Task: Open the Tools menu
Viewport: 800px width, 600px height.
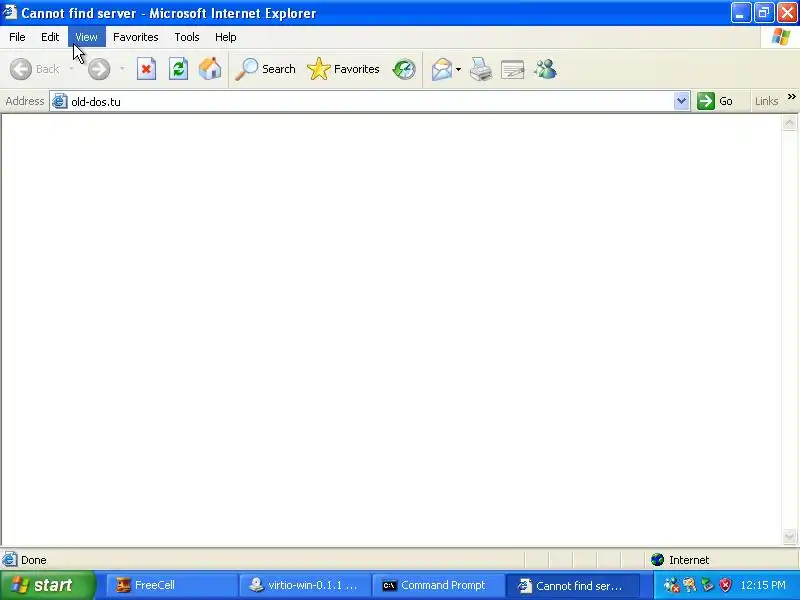Action: point(187,37)
